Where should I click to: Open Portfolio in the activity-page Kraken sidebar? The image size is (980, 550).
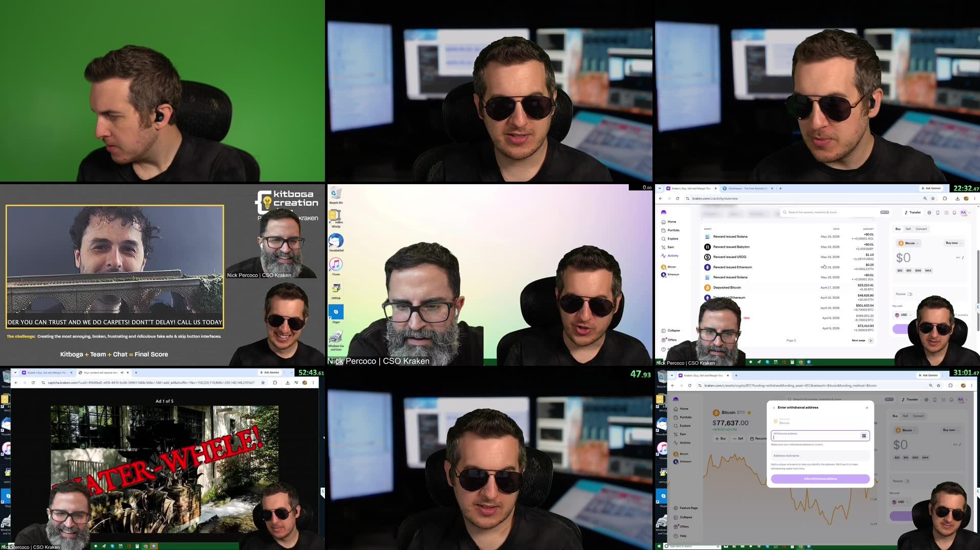(x=670, y=230)
